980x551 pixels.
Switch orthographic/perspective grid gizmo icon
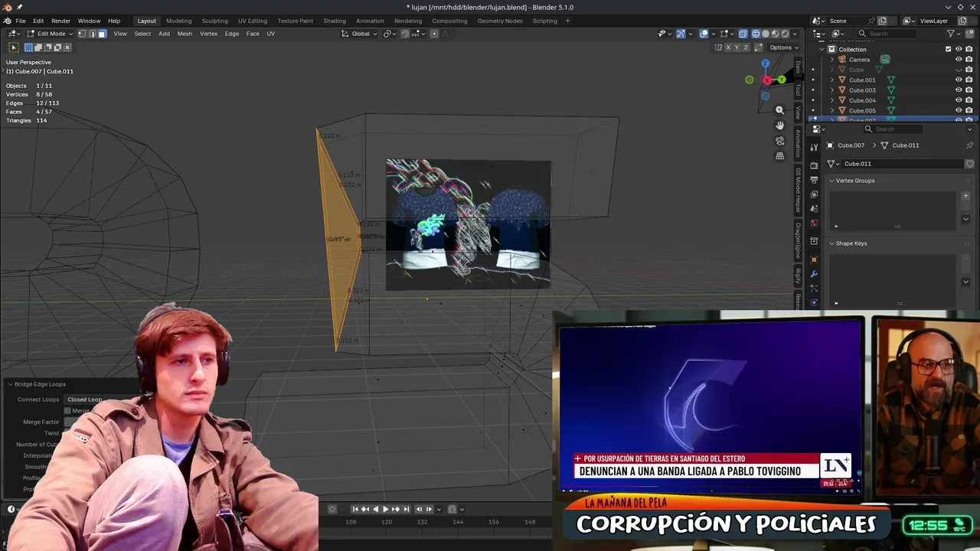click(x=779, y=156)
